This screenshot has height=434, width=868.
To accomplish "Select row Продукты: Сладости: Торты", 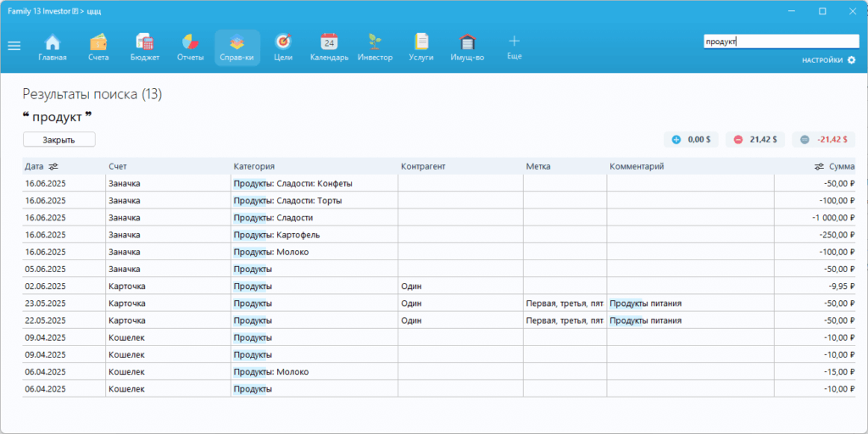I will [x=438, y=200].
